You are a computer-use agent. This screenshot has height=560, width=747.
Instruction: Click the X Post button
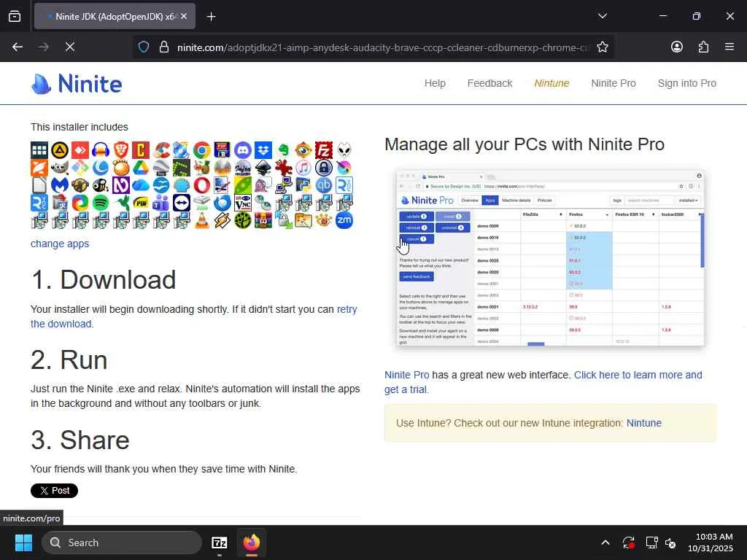[x=54, y=491]
